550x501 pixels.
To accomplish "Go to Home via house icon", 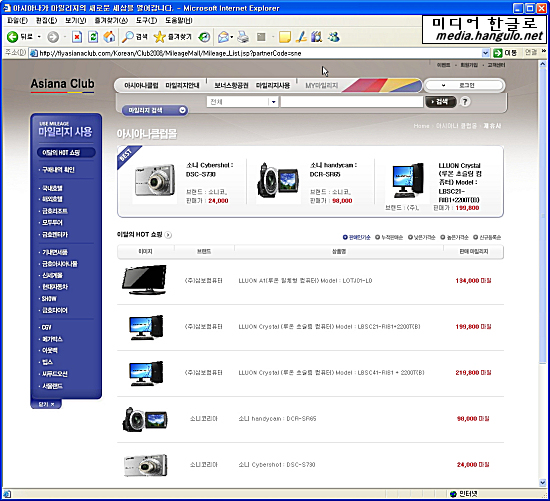I will 109,36.
